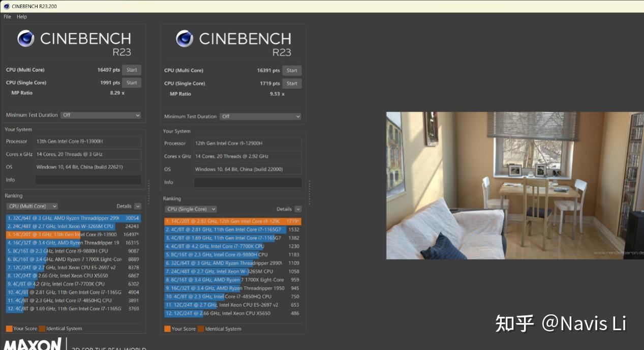The height and width of the screenshot is (350, 644).
Task: Expand Details arrow beside CPU (Single Core) ranking
Action: [298, 209]
